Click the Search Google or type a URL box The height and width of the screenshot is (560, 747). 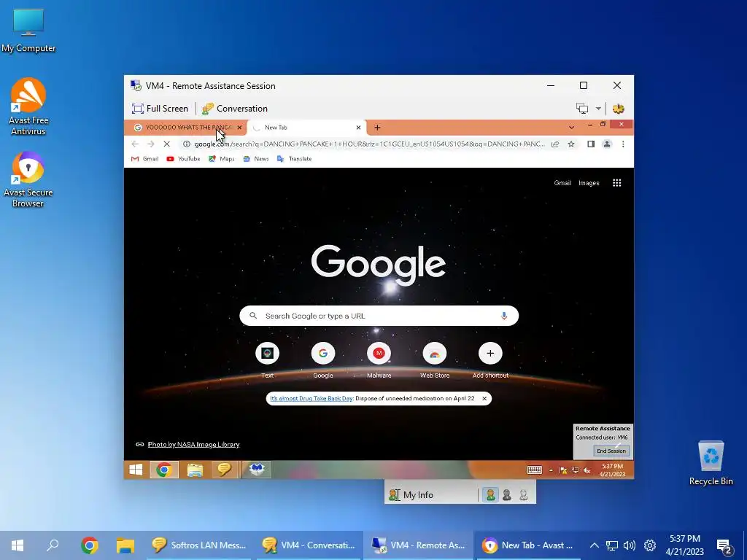pyautogui.click(x=379, y=316)
